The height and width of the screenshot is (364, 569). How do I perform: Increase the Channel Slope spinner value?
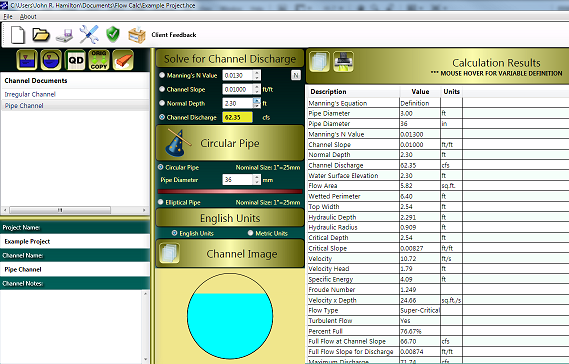[x=257, y=87]
